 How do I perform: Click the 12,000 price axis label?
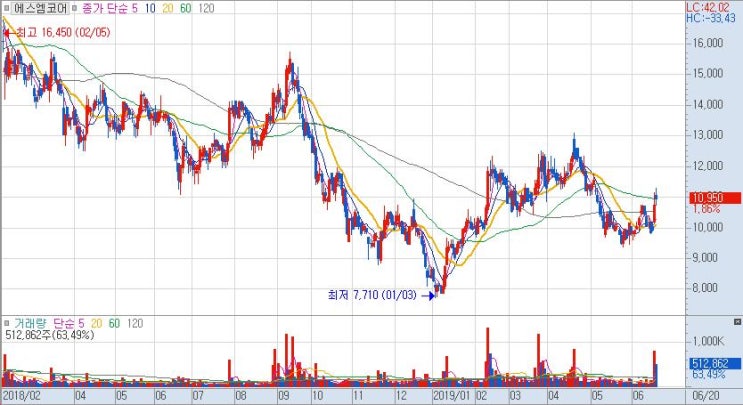(708, 166)
